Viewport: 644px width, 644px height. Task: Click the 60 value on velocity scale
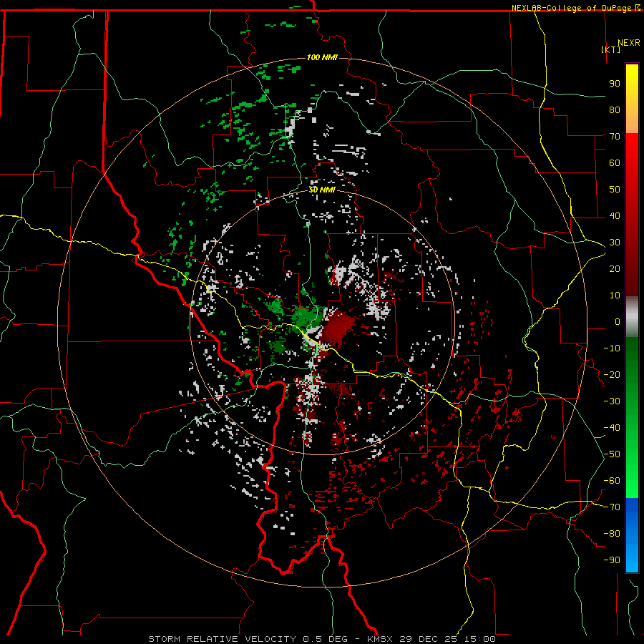click(615, 162)
